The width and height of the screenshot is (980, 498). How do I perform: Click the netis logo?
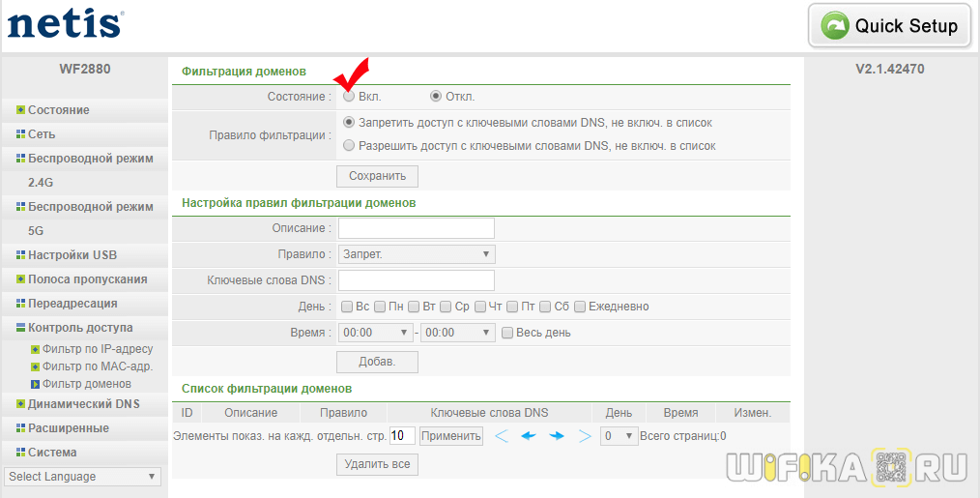tap(65, 23)
